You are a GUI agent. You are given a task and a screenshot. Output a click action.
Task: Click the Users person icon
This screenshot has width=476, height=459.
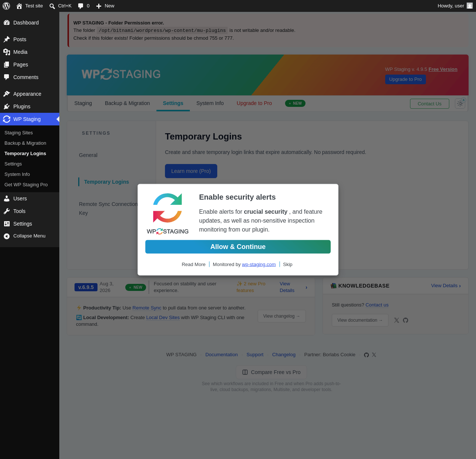click(x=7, y=199)
